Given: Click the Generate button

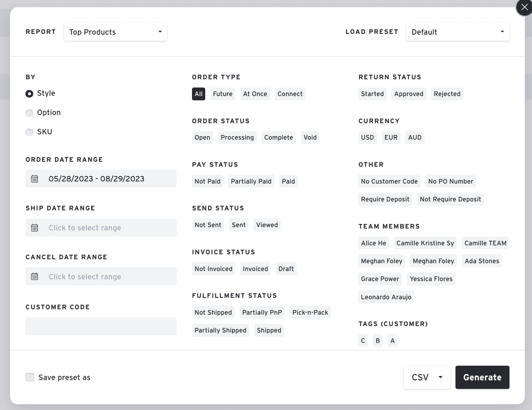Looking at the screenshot, I should tap(482, 377).
